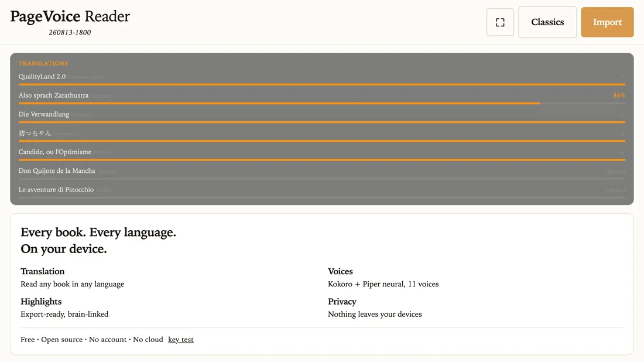Image resolution: width=644 pixels, height=362 pixels.
Task: Toggle fullscreen with the expand icon
Action: 500,22
